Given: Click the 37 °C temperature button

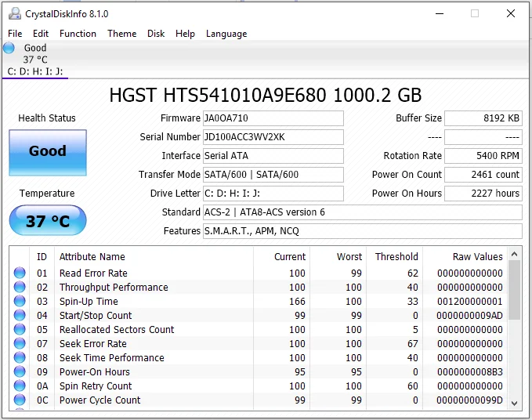Looking at the screenshot, I should pyautogui.click(x=48, y=220).
